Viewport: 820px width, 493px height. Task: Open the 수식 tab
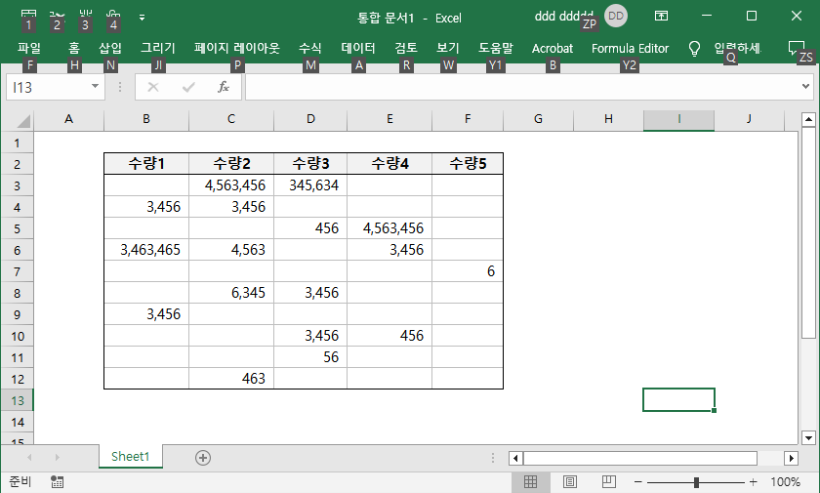pos(310,49)
